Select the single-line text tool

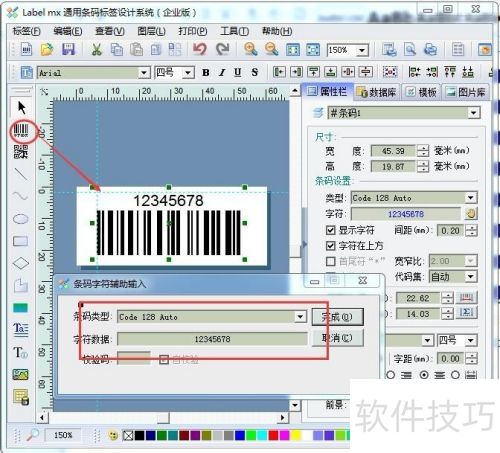pyautogui.click(x=20, y=352)
